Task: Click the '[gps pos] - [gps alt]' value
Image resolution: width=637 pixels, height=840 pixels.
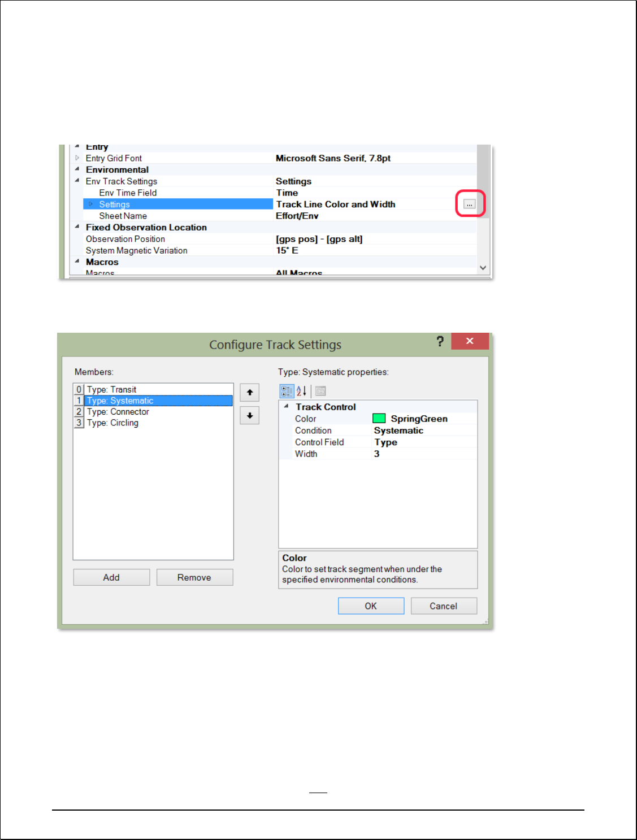Action: coord(319,239)
